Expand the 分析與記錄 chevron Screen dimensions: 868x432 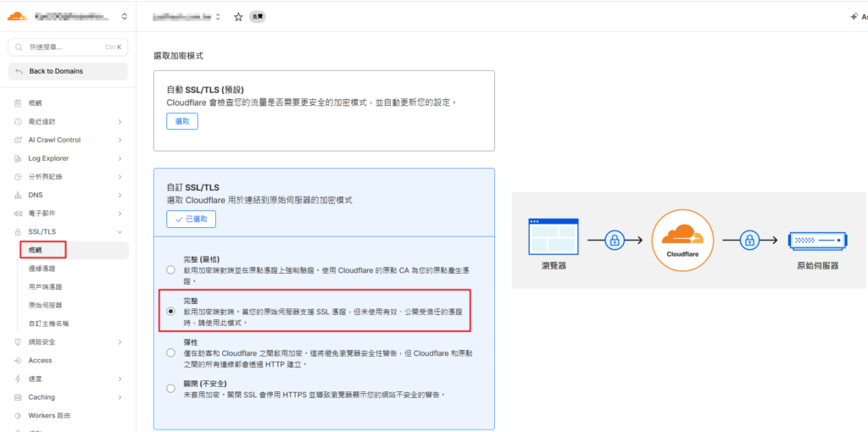pyautogui.click(x=120, y=177)
